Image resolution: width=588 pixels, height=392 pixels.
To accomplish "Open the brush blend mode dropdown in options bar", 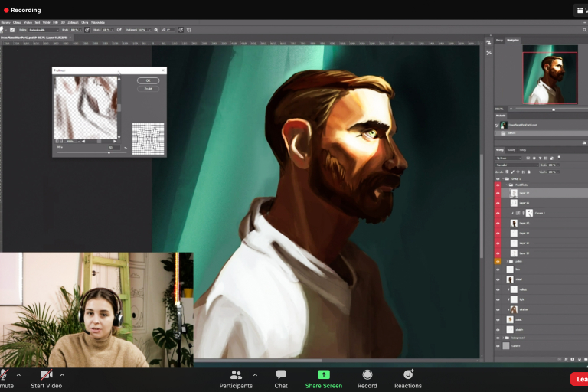I will 44,30.
